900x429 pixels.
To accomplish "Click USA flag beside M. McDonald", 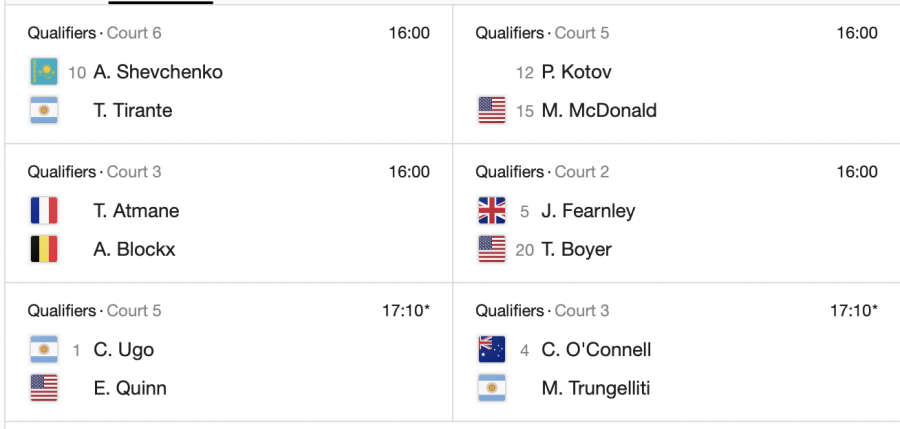I will [492, 110].
